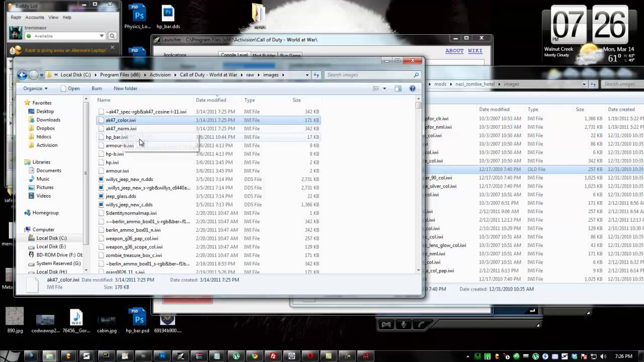Click the refresh icon beside the address bar
Image resolution: width=644 pixels, height=362 pixels.
(316, 75)
